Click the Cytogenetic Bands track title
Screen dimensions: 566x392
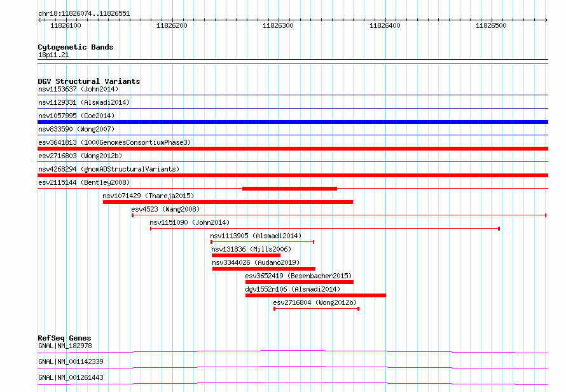(x=76, y=47)
